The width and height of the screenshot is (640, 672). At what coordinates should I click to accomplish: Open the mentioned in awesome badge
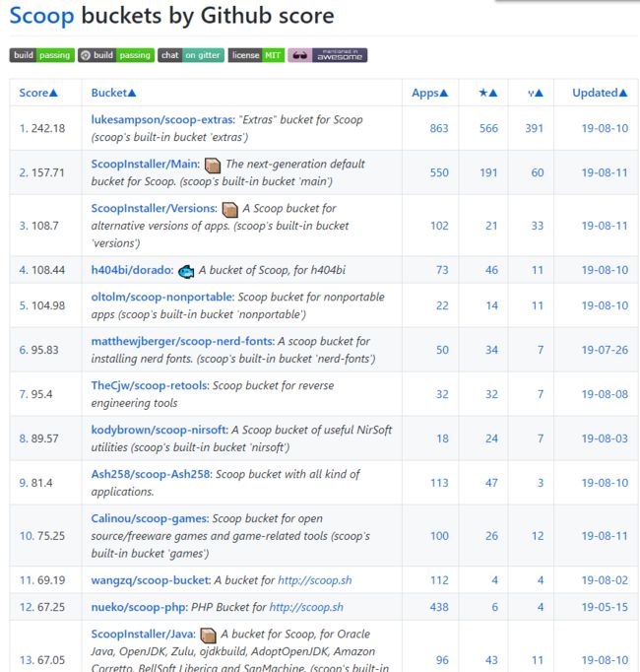pos(327,55)
